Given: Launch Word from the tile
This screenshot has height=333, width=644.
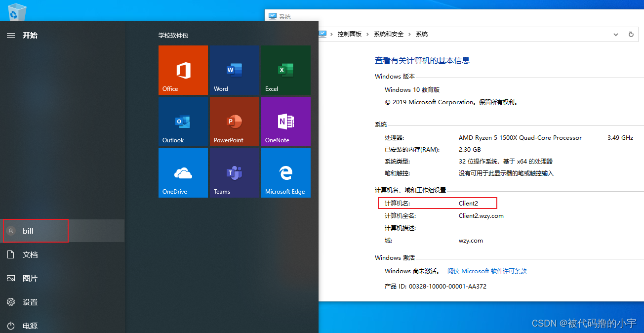Looking at the screenshot, I should (x=235, y=70).
